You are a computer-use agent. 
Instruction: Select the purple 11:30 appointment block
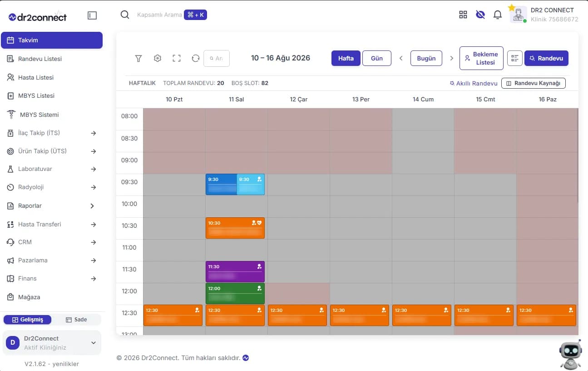[235, 271]
